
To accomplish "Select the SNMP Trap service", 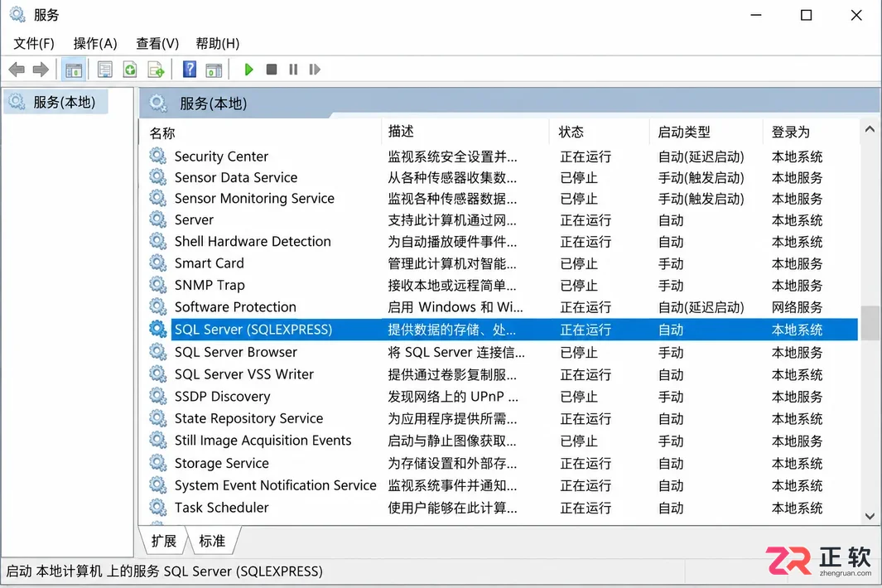I will click(210, 285).
